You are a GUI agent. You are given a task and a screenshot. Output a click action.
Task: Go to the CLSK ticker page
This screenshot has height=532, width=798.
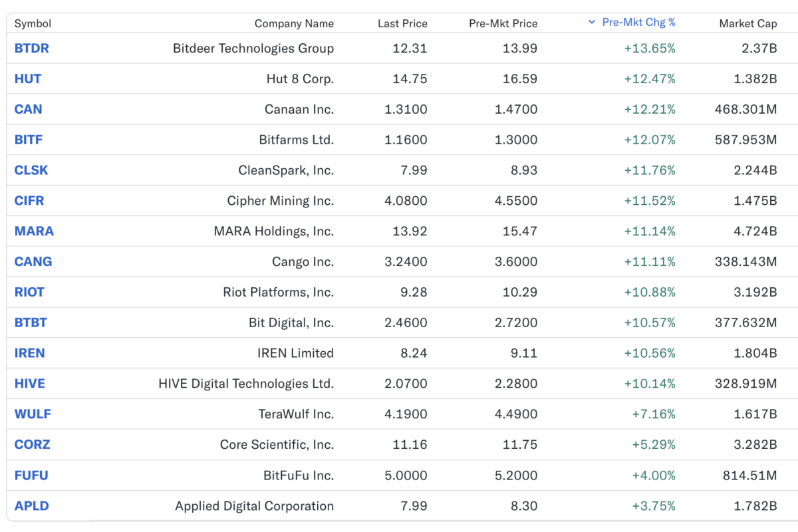(31, 170)
